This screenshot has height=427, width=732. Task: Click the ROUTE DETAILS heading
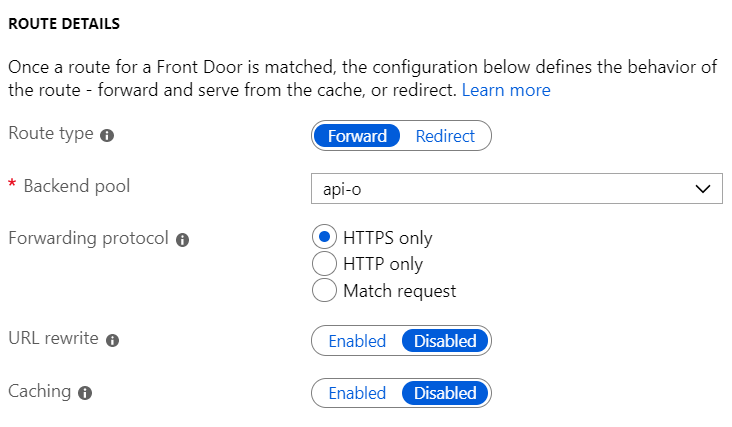(64, 22)
